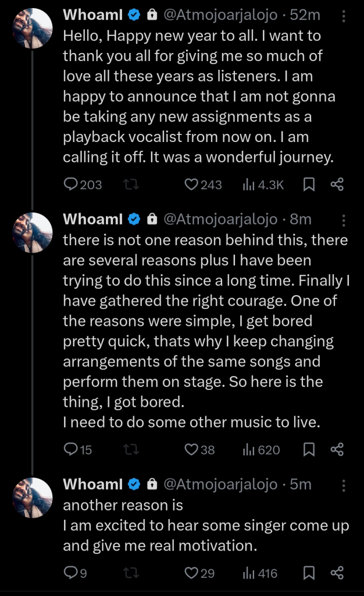Reply to post with 15 comments
Screen dimensions: 364x596
[71, 449]
